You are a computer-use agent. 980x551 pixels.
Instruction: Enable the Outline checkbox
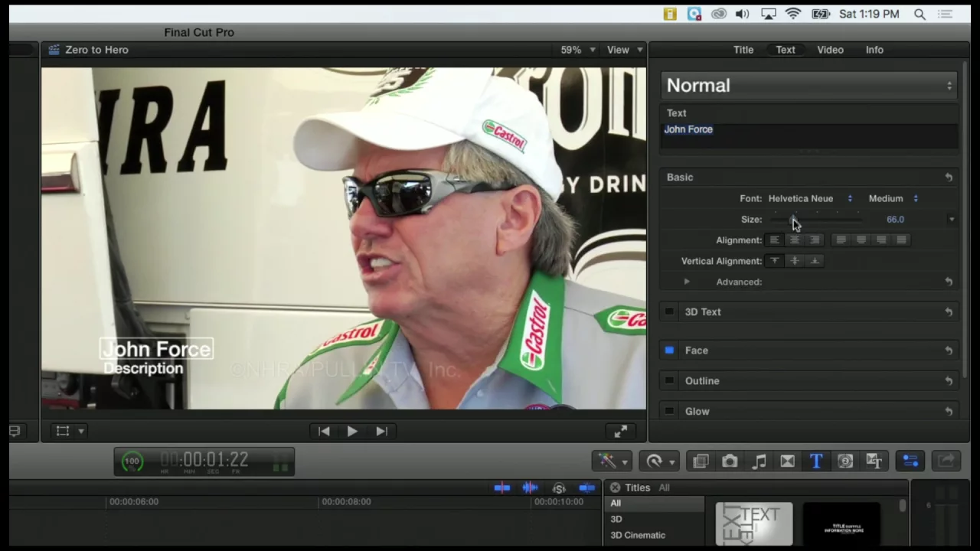click(x=669, y=381)
